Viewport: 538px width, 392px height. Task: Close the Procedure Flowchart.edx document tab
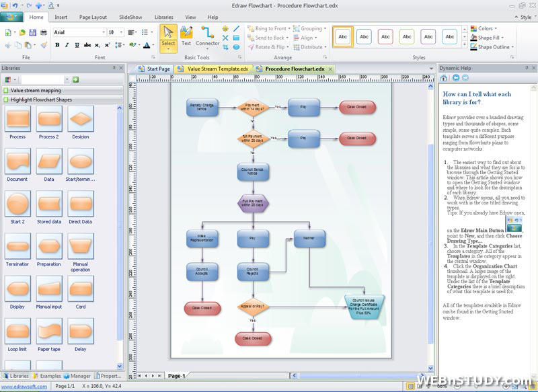(330, 69)
